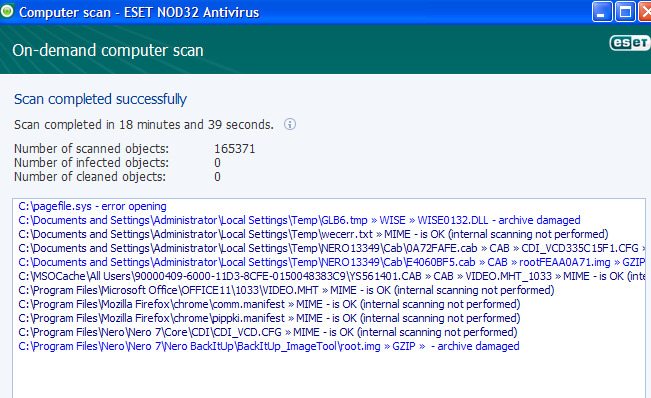Minimize the Computer scan window
The height and width of the screenshot is (398, 651).
tap(602, 12)
